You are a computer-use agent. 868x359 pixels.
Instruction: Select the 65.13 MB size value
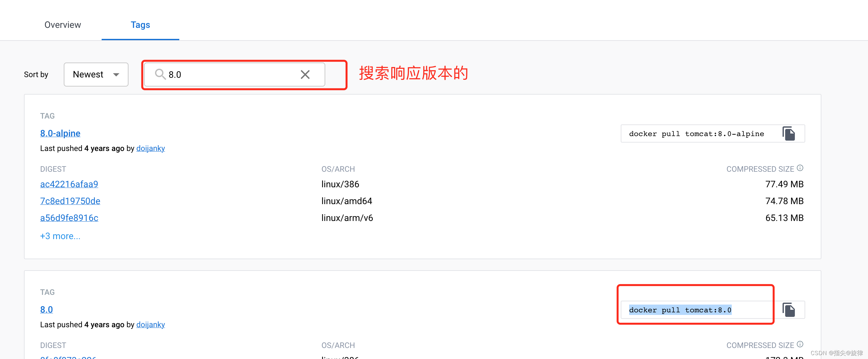784,218
